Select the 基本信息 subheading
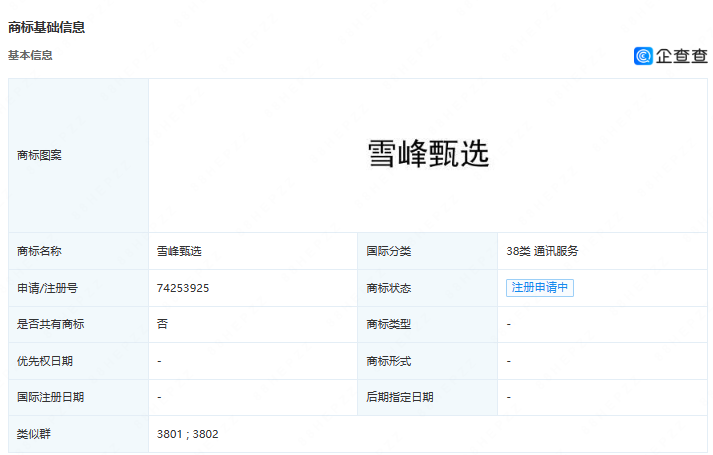This screenshot has width=713, height=455. point(30,55)
